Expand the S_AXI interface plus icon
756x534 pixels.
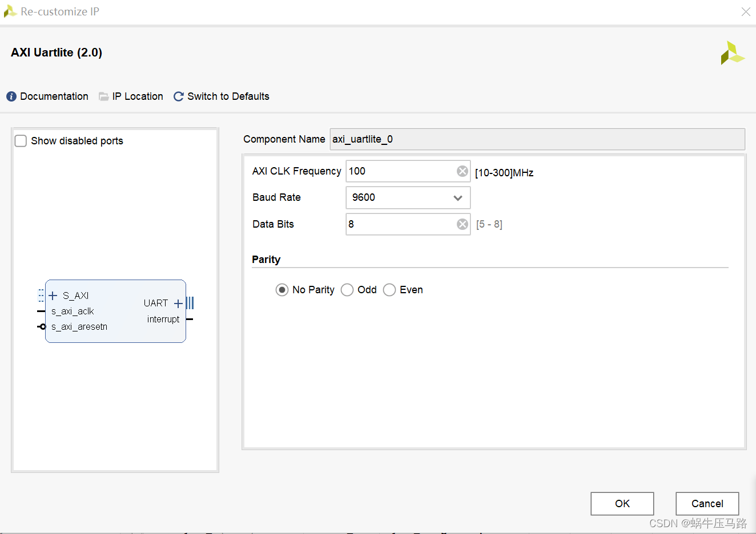53,296
